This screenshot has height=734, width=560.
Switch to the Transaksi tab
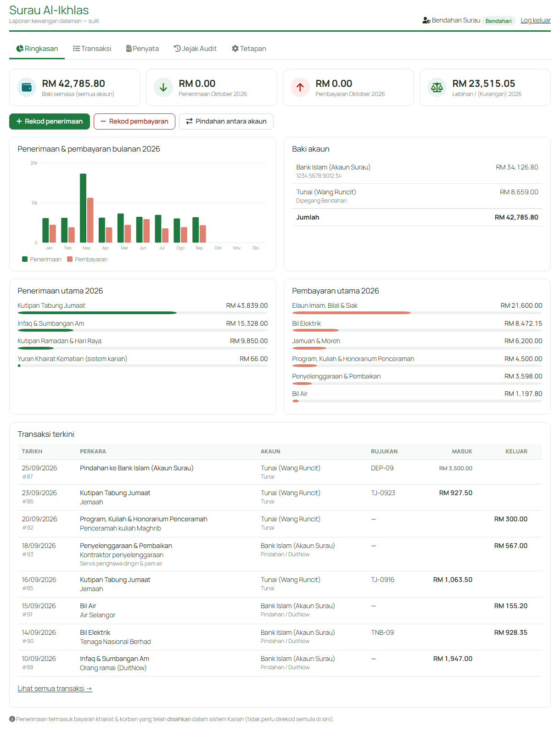click(92, 49)
